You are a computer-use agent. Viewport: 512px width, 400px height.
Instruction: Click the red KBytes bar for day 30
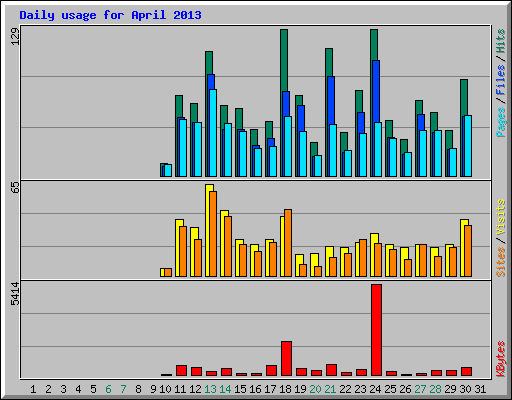pyautogui.click(x=466, y=371)
